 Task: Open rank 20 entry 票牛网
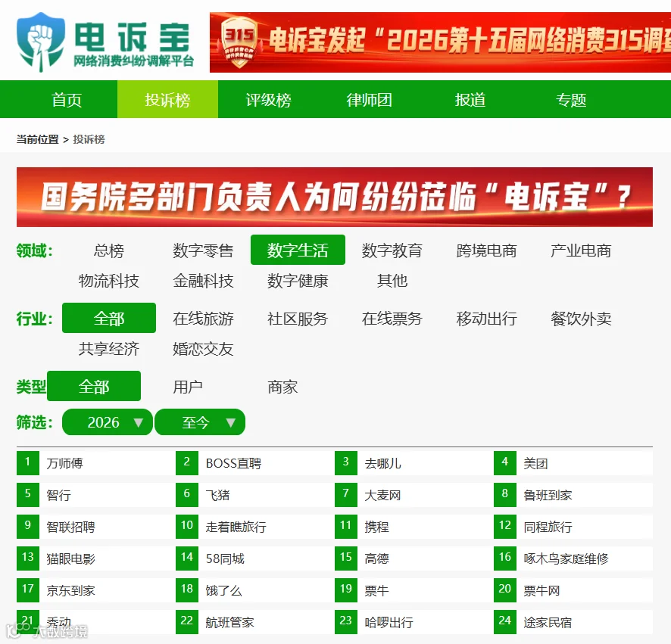(541, 590)
